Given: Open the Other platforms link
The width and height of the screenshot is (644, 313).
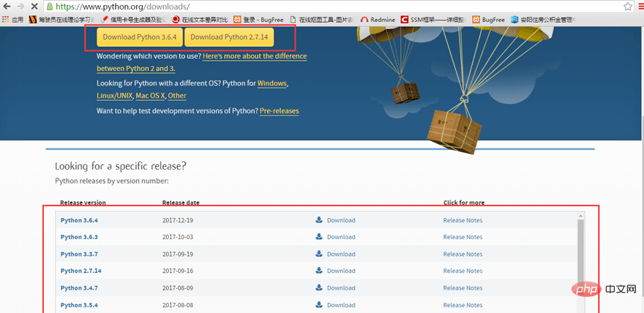Looking at the screenshot, I should tap(177, 96).
